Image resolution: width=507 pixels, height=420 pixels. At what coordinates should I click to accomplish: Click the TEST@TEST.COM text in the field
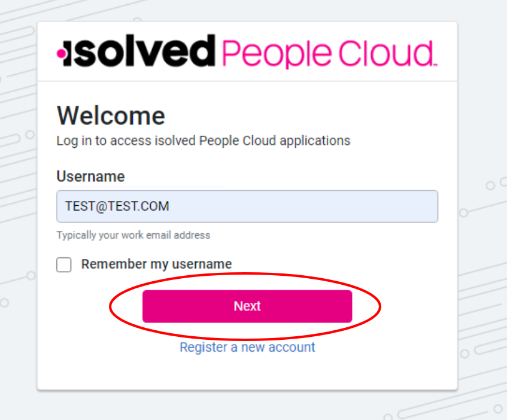click(x=117, y=206)
